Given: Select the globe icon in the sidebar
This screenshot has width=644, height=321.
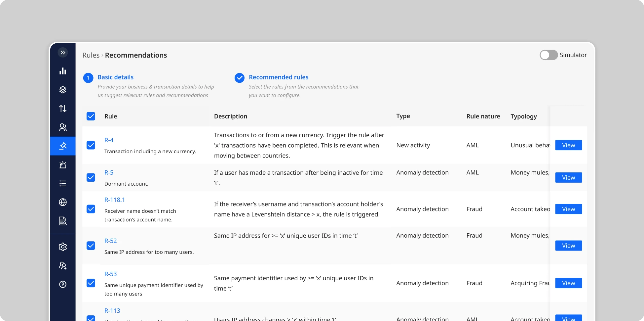Looking at the screenshot, I should point(63,202).
